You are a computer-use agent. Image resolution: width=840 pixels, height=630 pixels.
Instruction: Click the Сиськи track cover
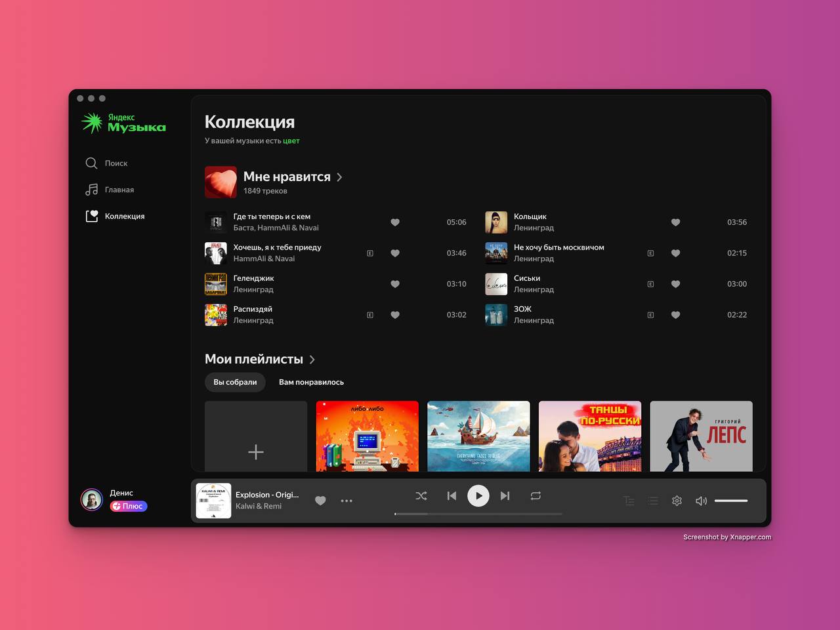tap(496, 284)
